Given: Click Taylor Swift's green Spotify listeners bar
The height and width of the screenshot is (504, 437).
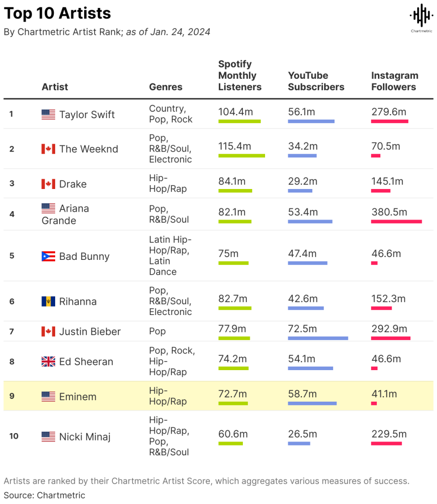Looking at the screenshot, I should tap(239, 121).
